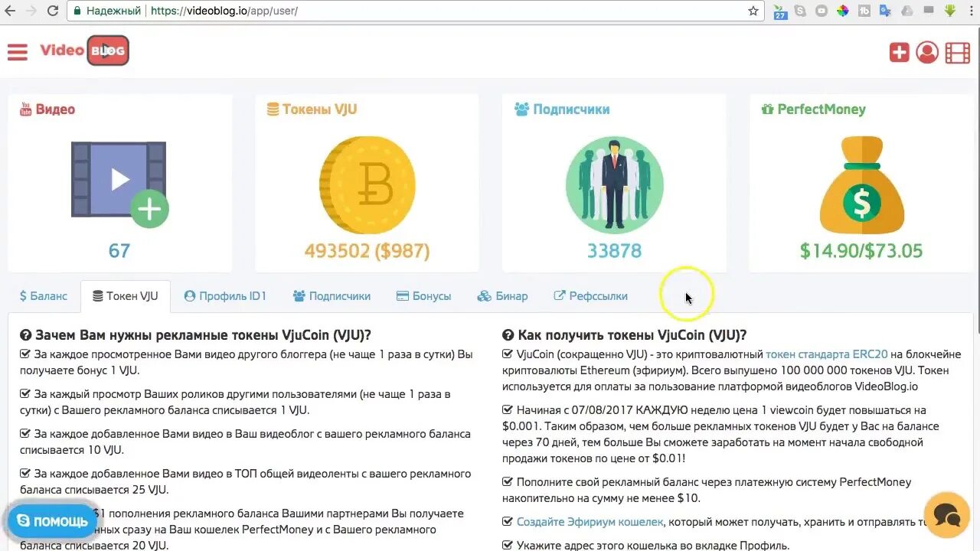The width and height of the screenshot is (980, 551).
Task: Click the Google Drive extension icon
Action: coord(906,11)
